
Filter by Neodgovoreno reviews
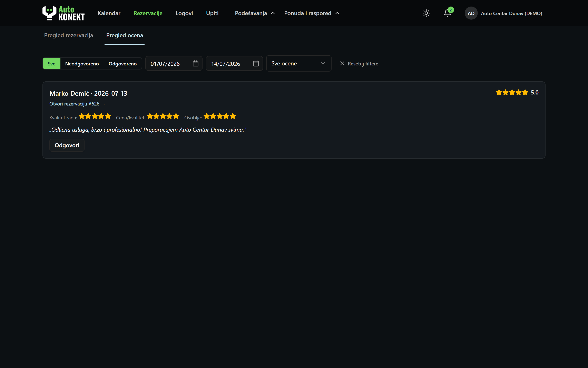(x=82, y=64)
